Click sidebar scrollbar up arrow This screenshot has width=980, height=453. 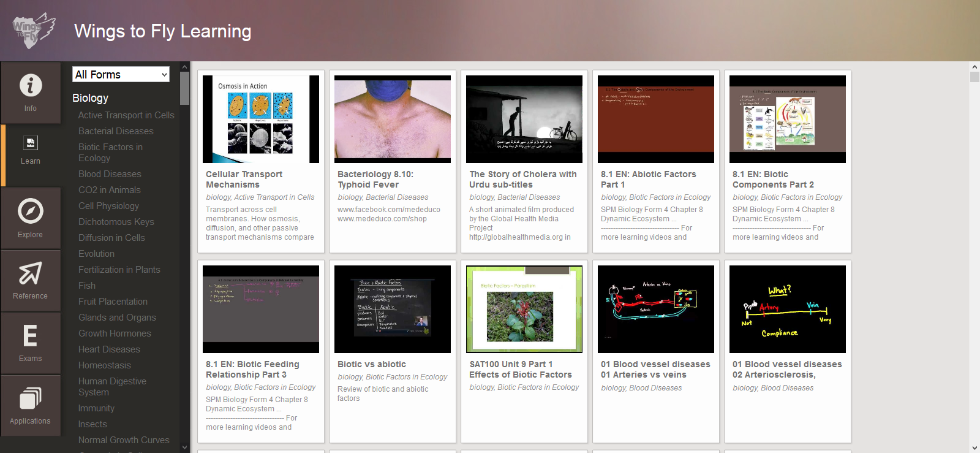click(185, 66)
